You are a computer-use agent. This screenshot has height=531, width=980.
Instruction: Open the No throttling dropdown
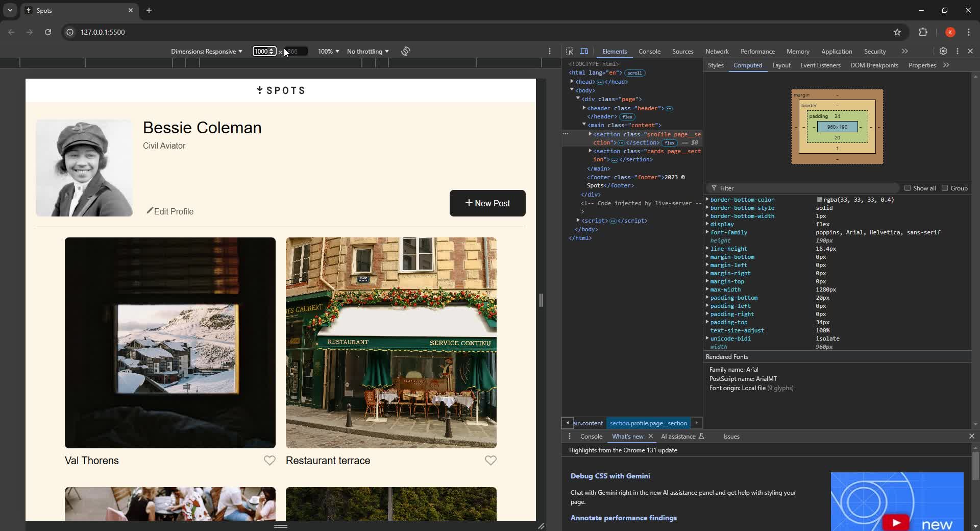click(367, 52)
